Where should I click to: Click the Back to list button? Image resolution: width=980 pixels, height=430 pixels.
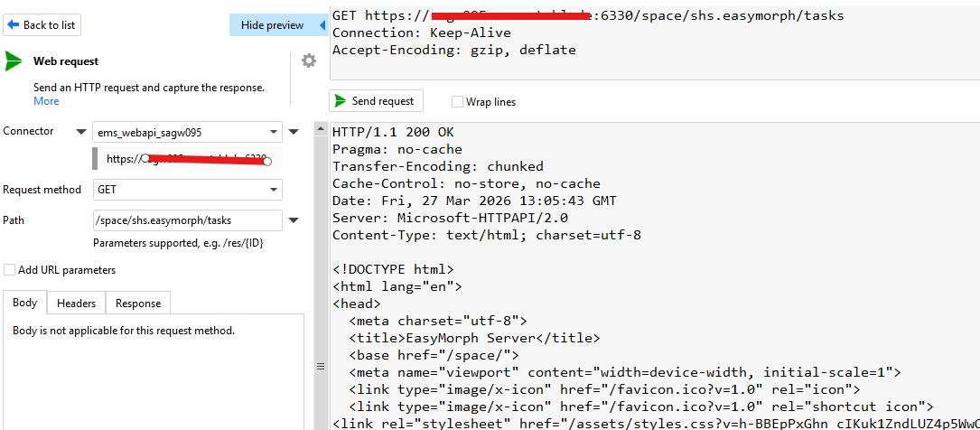pos(42,25)
